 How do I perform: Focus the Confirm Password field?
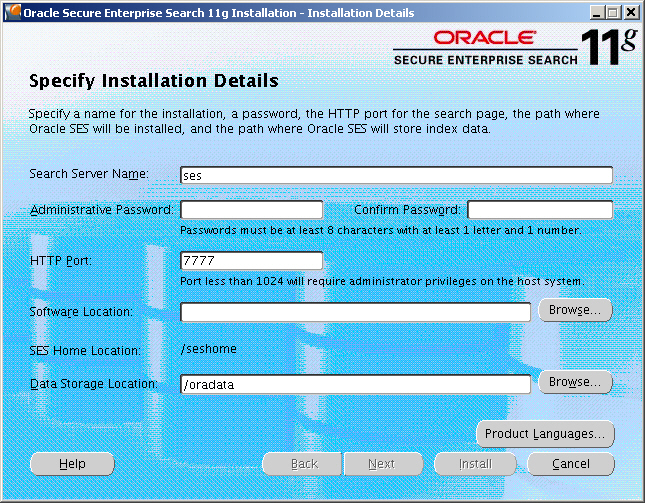(540, 210)
